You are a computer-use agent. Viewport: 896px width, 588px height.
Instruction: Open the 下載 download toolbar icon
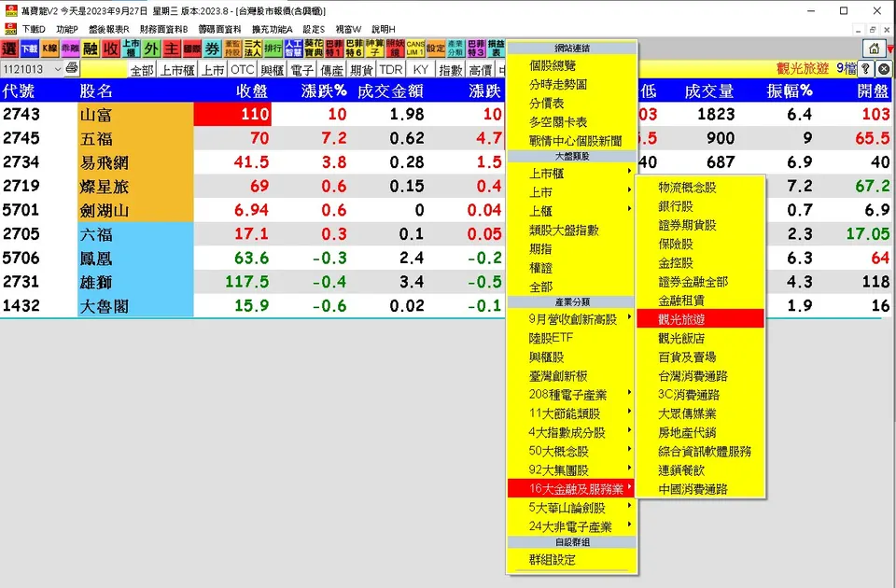(x=30, y=49)
